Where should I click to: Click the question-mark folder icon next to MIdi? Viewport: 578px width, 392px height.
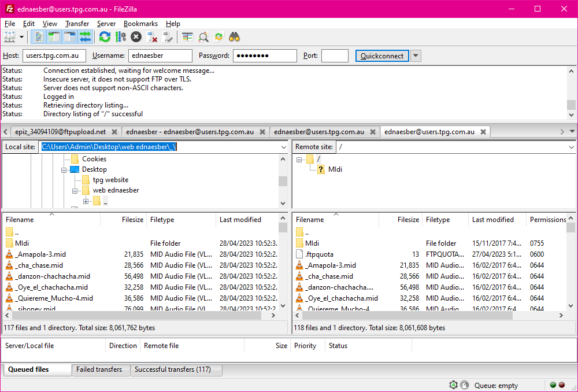coord(321,169)
